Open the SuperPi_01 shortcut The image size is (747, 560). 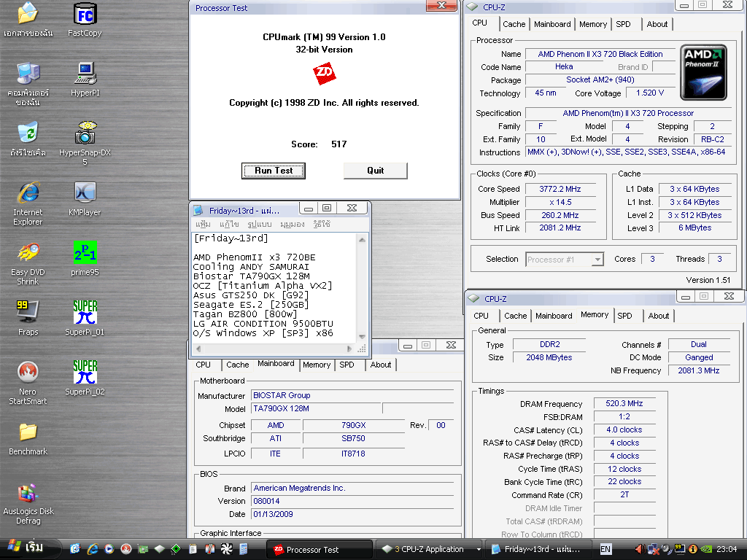85,312
